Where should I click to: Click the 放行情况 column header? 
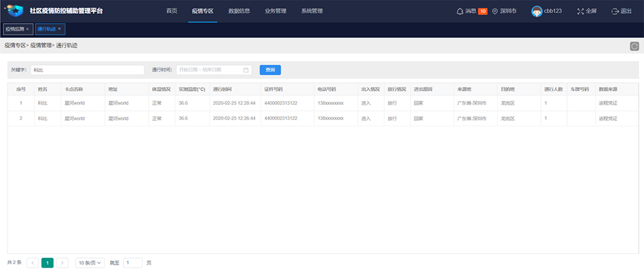[397, 89]
